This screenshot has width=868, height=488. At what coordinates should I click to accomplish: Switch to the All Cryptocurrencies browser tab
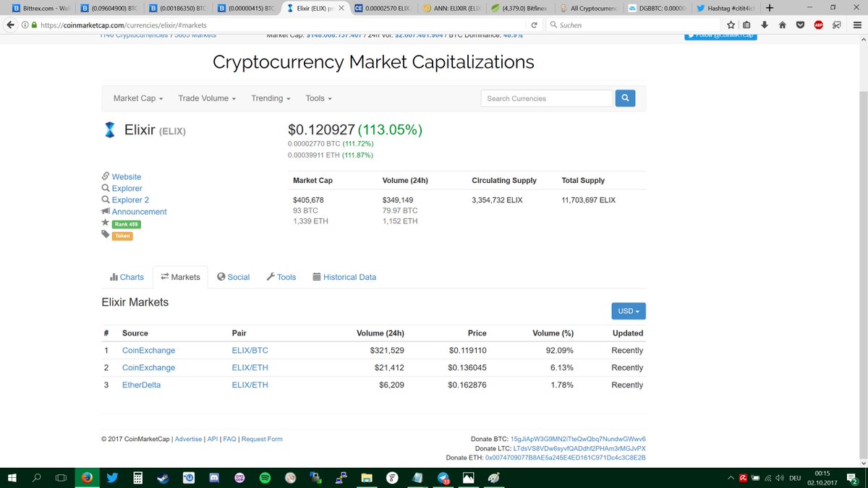pyautogui.click(x=590, y=8)
